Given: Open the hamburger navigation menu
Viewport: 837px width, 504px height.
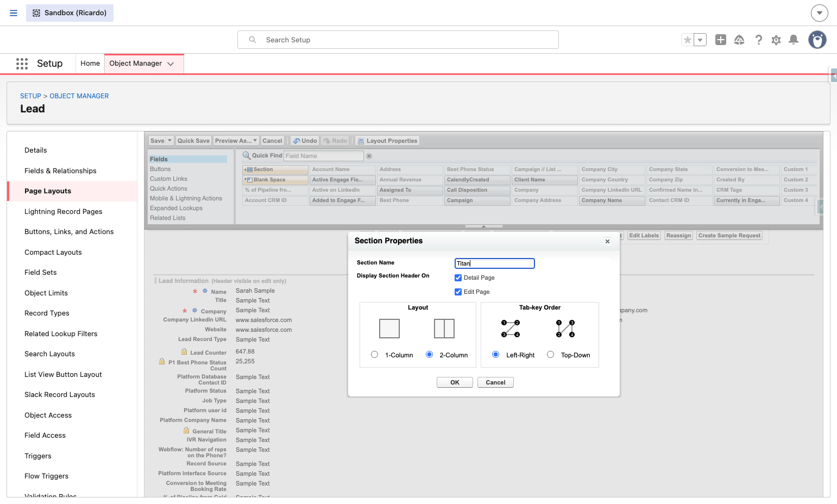Looking at the screenshot, I should pos(14,13).
